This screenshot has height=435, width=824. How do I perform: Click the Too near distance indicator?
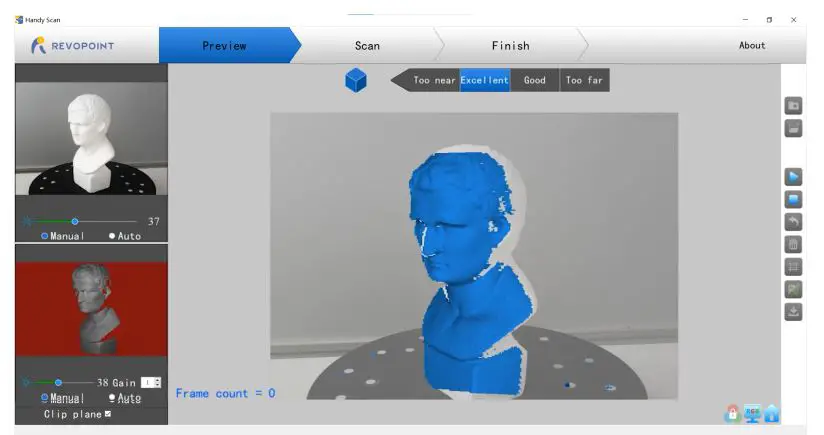click(x=432, y=80)
